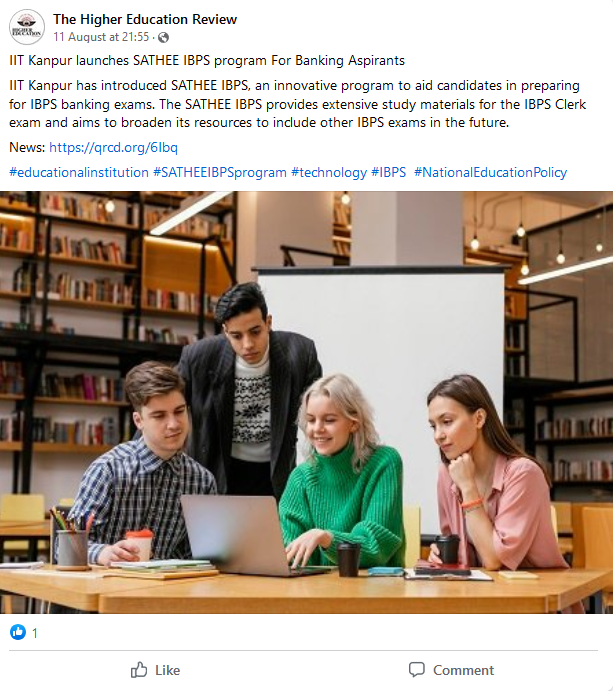613x691 pixels.
Task: Click the blue thumbs-up reaction icon
Action: point(18,632)
